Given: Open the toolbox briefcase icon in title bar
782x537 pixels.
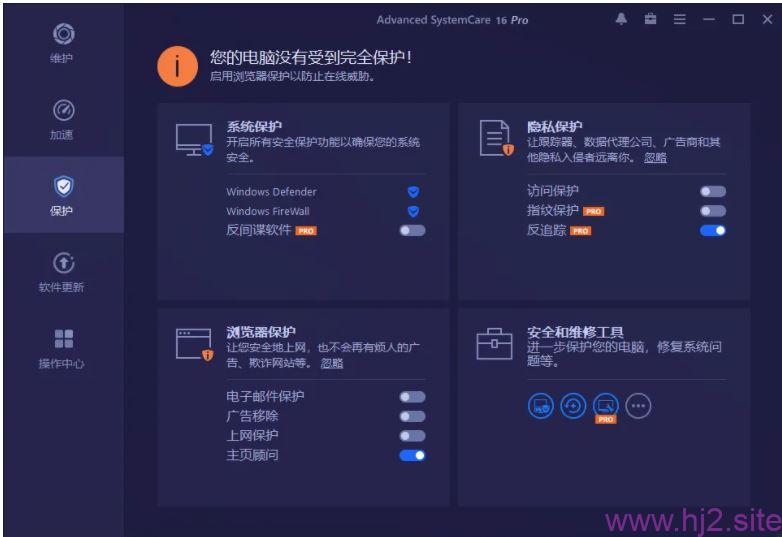Looking at the screenshot, I should pos(650,19).
